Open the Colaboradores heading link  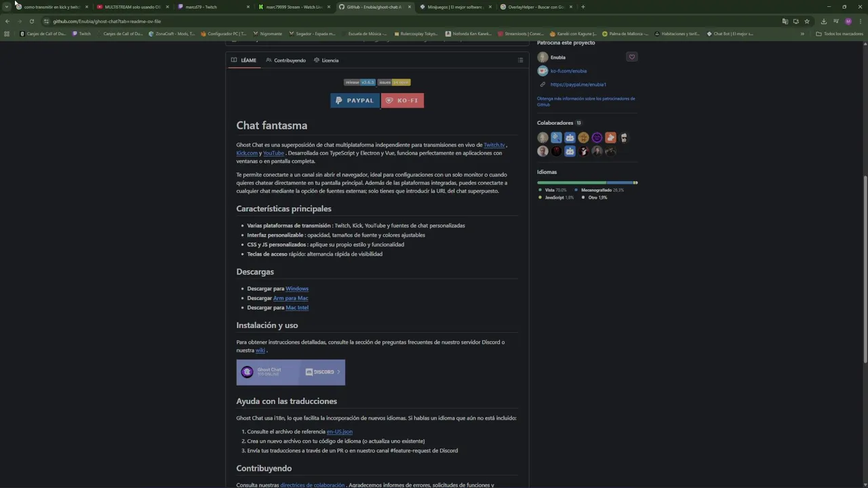559,123
